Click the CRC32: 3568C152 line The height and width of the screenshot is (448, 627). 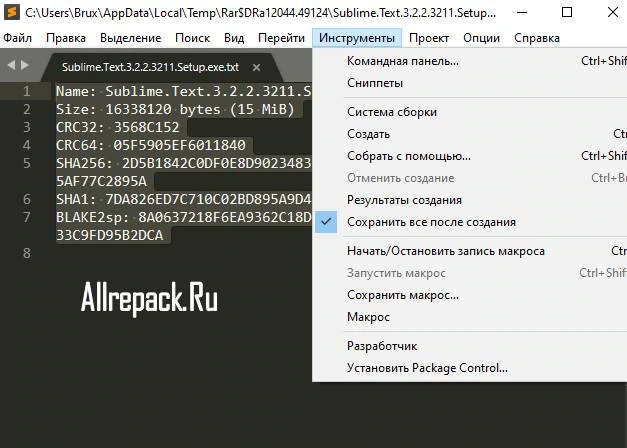[x=118, y=127]
